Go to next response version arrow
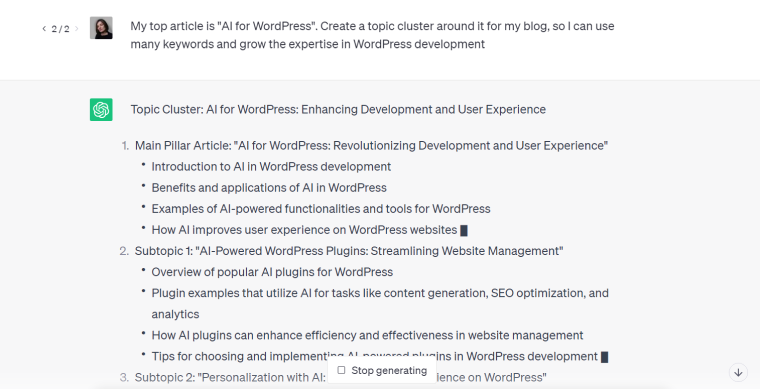 (x=77, y=29)
